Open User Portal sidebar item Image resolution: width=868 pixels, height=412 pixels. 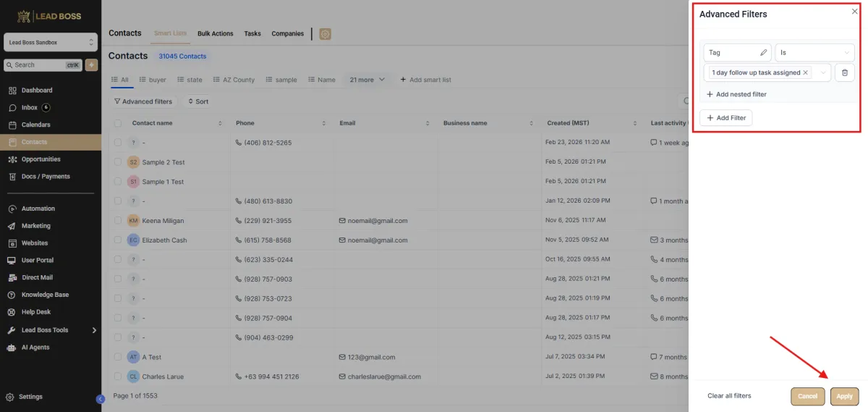38,260
